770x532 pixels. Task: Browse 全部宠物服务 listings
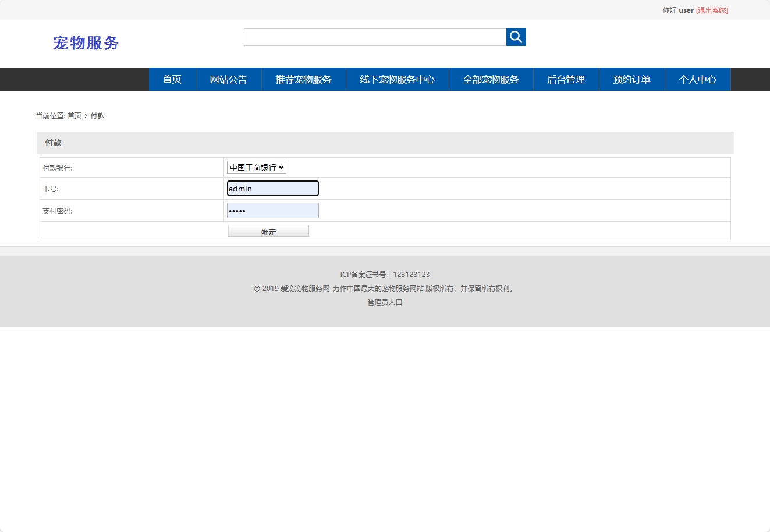pos(491,79)
